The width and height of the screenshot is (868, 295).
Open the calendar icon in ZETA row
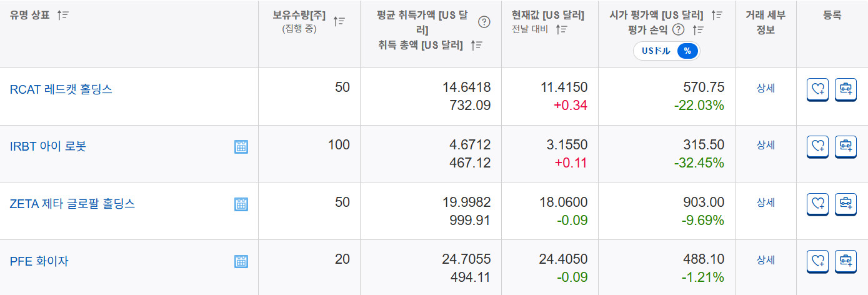[x=241, y=204]
